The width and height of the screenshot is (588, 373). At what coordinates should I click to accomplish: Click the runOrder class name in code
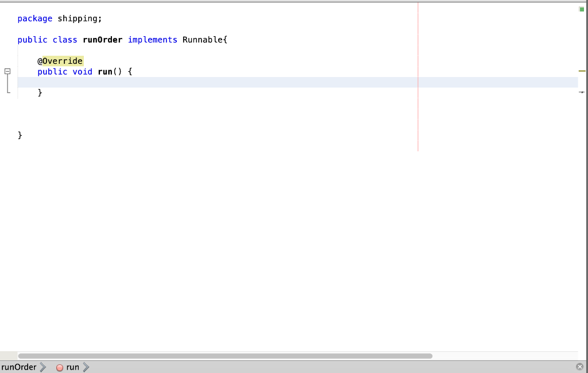[103, 40]
